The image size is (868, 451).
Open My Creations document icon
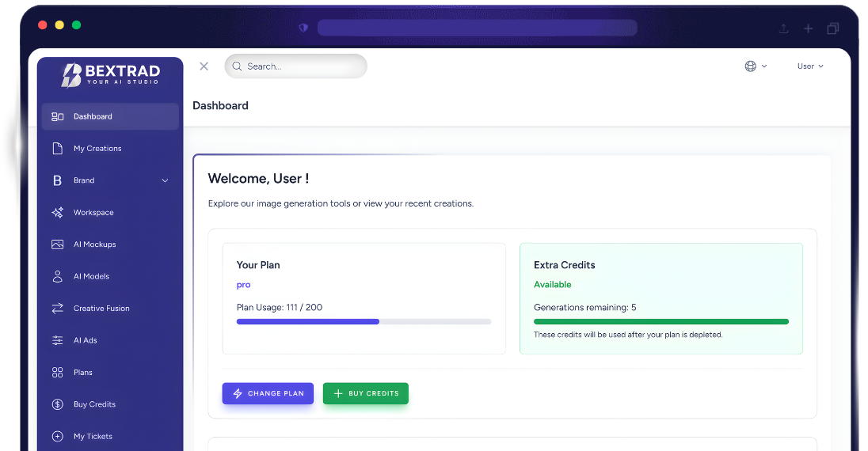tap(57, 149)
